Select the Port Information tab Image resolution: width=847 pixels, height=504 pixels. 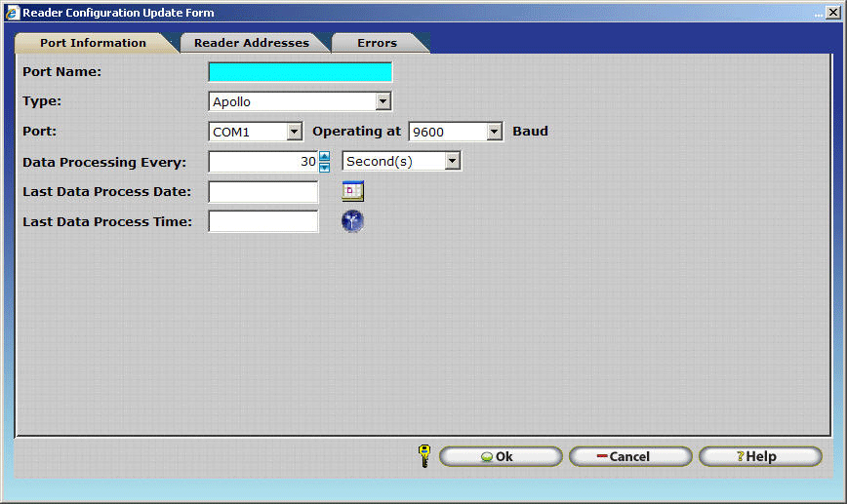click(93, 43)
